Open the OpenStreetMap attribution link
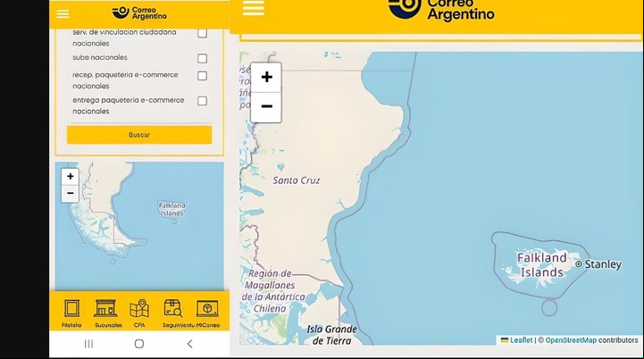This screenshot has height=359, width=644. tap(571, 340)
